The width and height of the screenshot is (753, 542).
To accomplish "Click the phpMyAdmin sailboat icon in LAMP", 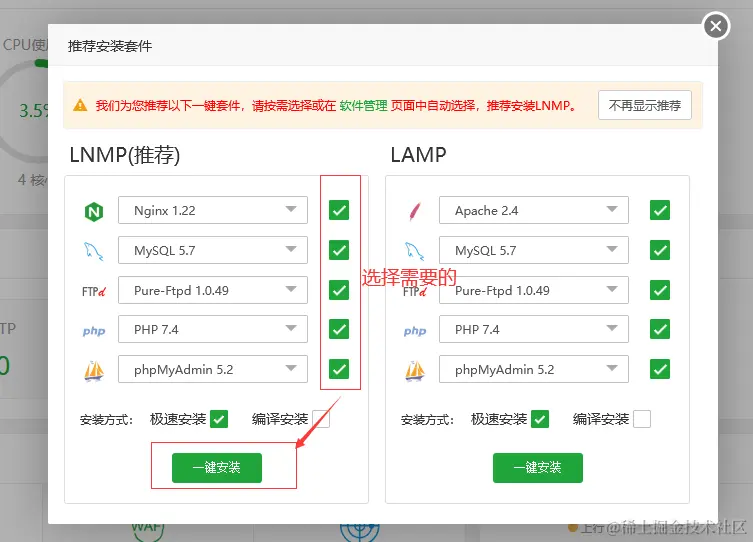I will (x=415, y=371).
